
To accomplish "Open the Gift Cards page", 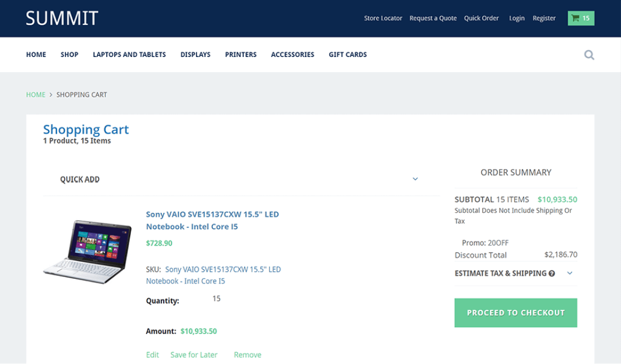I will point(347,54).
